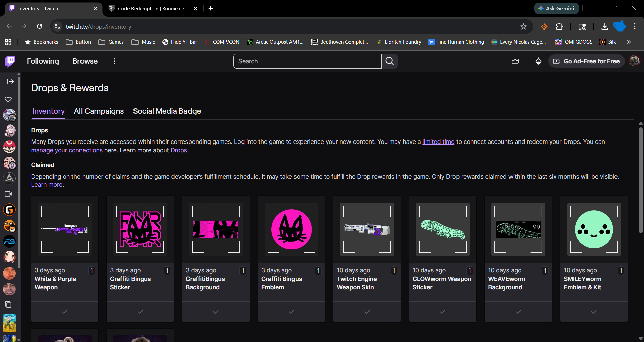This screenshot has height=342, width=644.
Task: Open the Prime loot crown icon
Action: 515,61
